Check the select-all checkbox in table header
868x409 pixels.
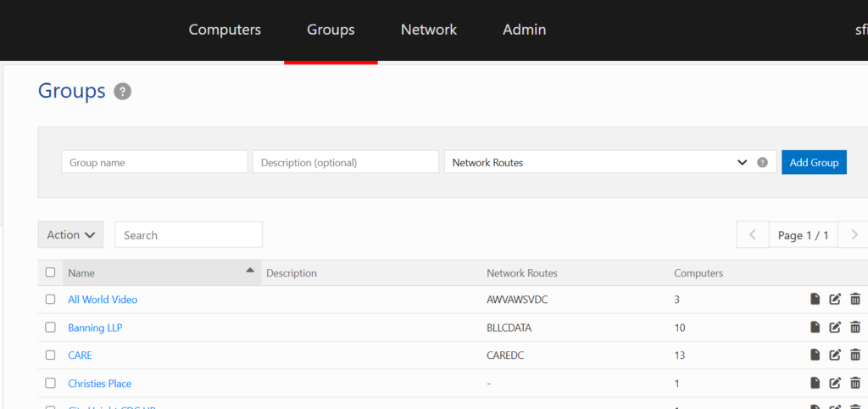51,272
